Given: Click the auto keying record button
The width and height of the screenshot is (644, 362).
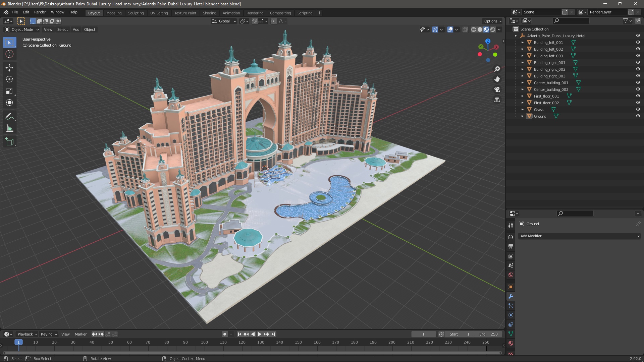Looking at the screenshot, I should coord(224,335).
